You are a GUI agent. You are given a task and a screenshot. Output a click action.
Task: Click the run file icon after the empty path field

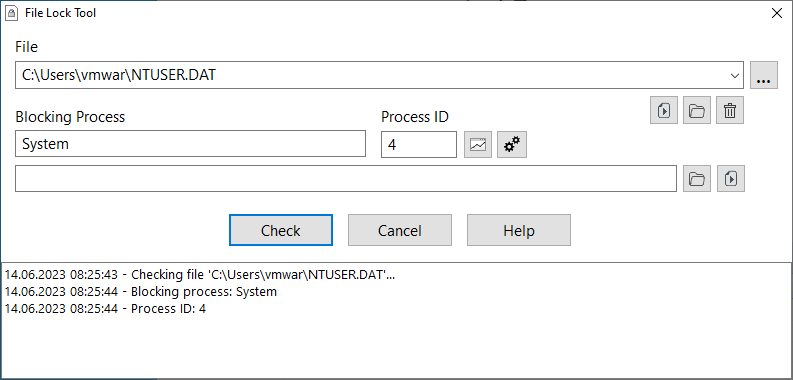(x=731, y=179)
